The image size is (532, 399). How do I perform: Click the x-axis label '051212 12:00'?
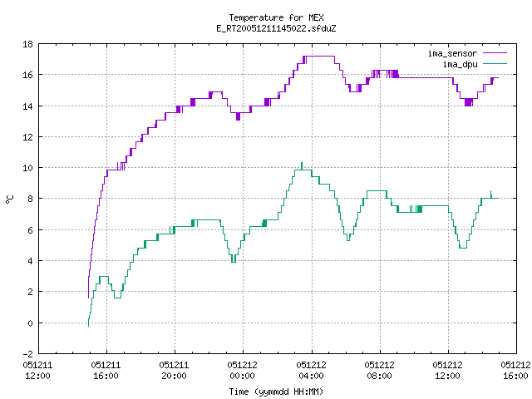(447, 370)
